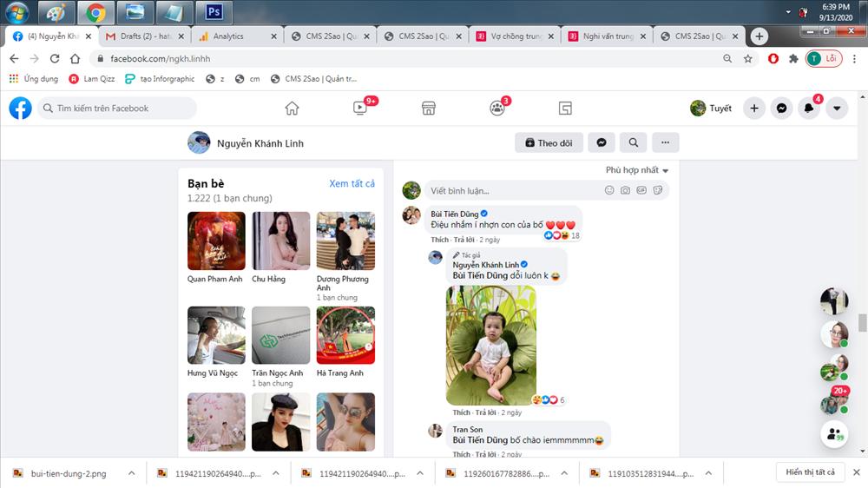
Task: Open the account menu down arrow
Action: click(x=837, y=109)
